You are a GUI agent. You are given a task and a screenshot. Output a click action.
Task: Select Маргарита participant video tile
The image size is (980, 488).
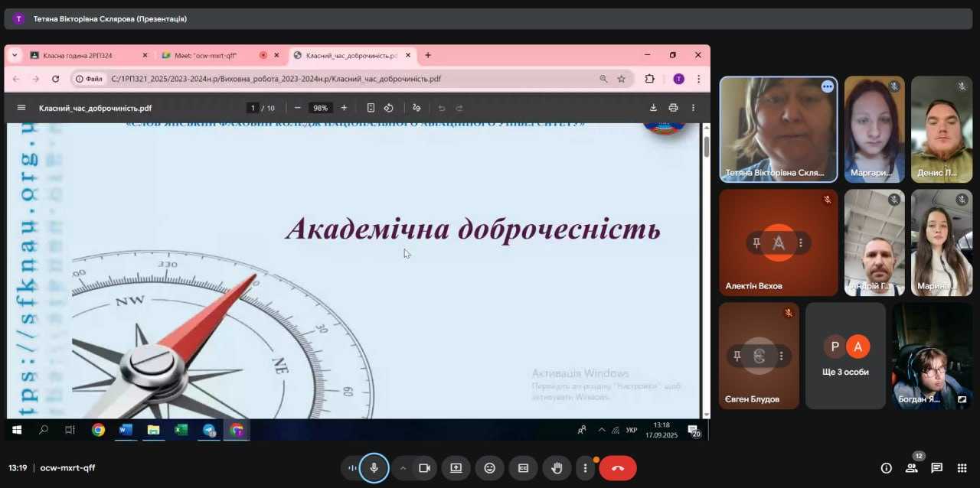pyautogui.click(x=874, y=129)
